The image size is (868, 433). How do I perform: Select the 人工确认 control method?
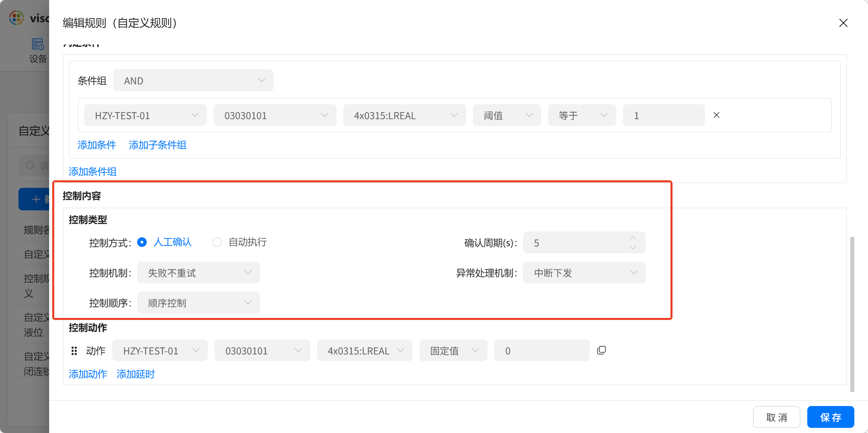click(x=164, y=242)
